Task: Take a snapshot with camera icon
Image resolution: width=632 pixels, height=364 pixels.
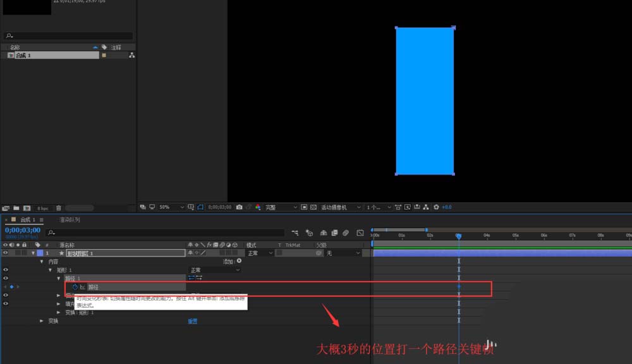Action: tap(239, 207)
